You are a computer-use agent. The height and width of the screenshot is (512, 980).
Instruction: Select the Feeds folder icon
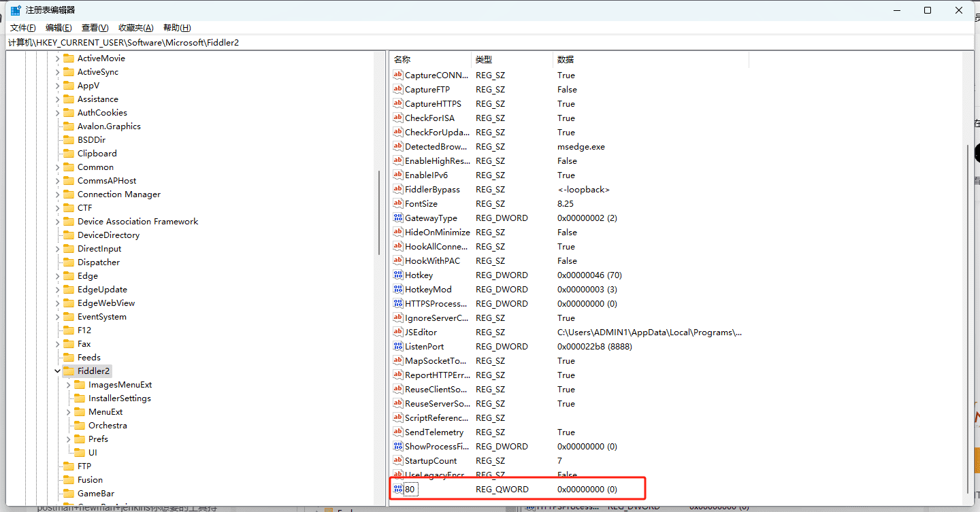coord(69,358)
